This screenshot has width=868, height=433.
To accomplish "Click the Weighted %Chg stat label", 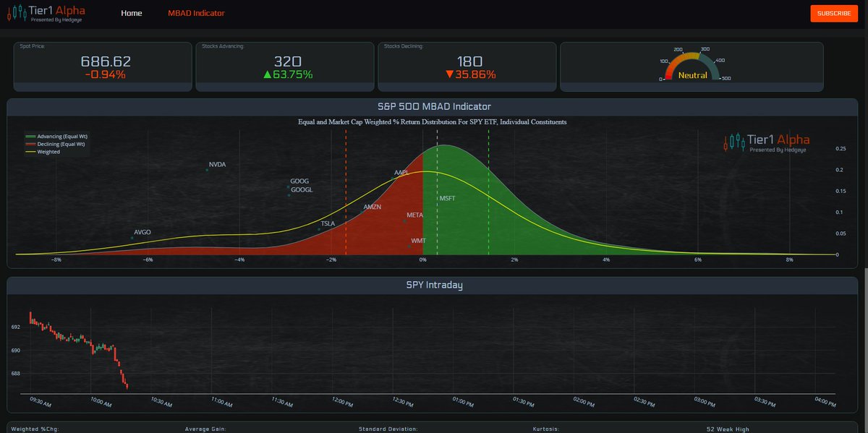I will (x=35, y=429).
